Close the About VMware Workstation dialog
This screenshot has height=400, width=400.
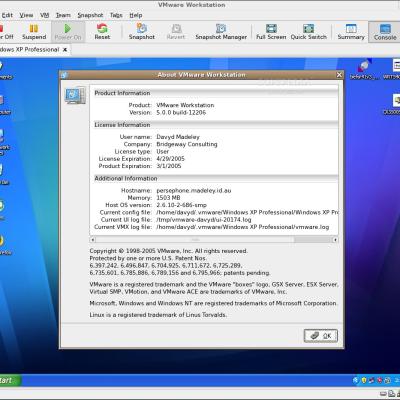pos(339,75)
